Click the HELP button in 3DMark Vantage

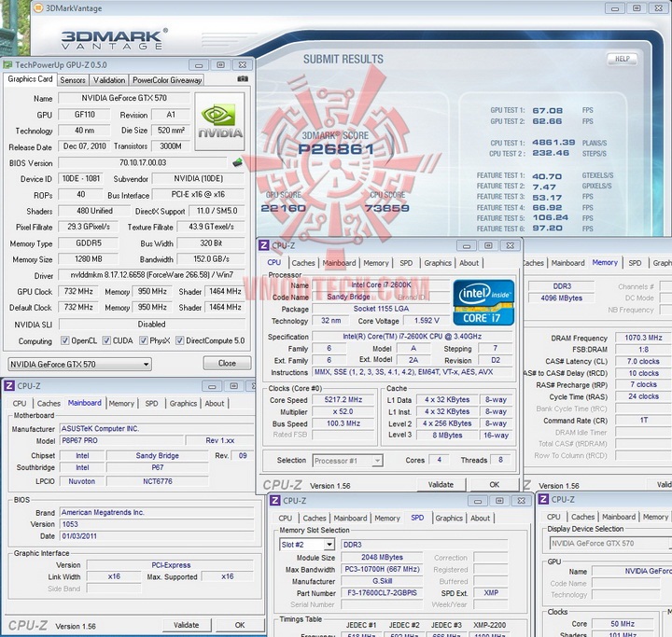pos(623,59)
